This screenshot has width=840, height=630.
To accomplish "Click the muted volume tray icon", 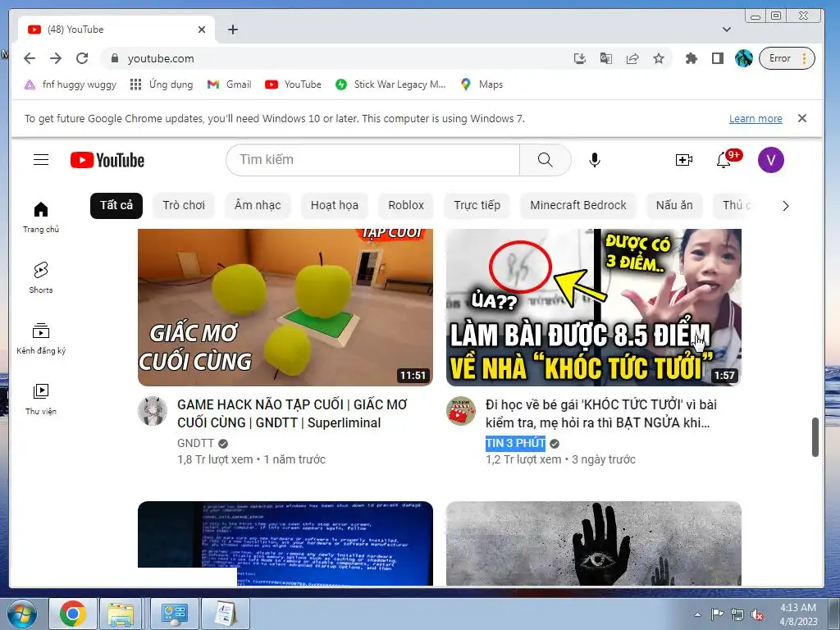I will tap(757, 614).
